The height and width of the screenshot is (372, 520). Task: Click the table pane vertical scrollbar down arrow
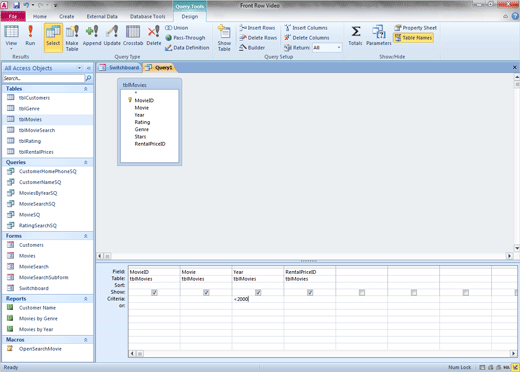(517, 248)
